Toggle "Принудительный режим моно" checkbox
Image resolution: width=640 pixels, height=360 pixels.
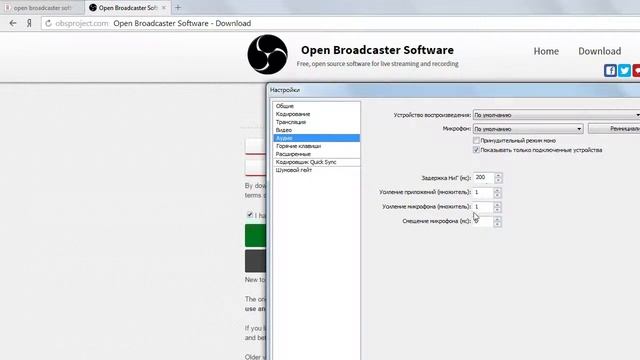click(476, 140)
